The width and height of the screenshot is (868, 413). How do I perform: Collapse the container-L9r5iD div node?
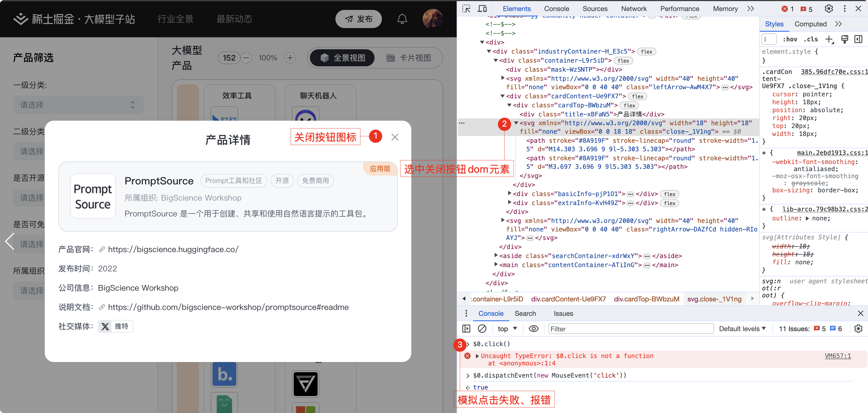[496, 60]
